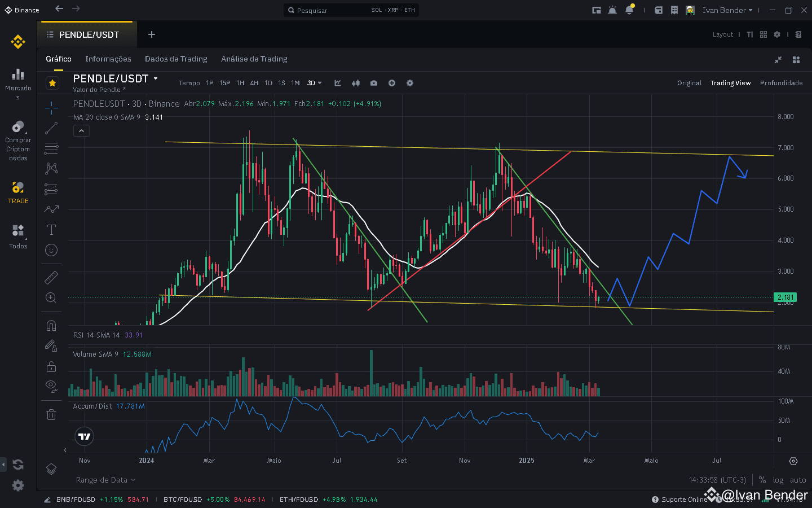The height and width of the screenshot is (508, 812).
Task: Hide all drawings with the eye icon
Action: click(x=51, y=387)
